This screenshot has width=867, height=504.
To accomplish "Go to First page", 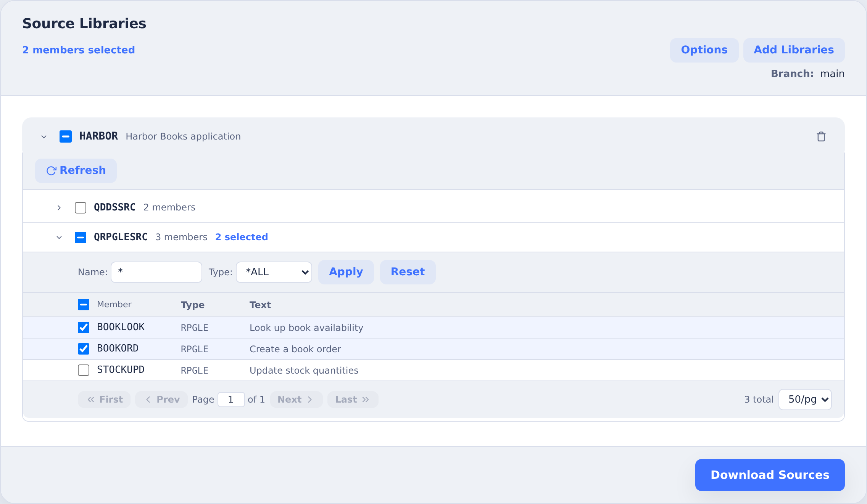I will (104, 400).
